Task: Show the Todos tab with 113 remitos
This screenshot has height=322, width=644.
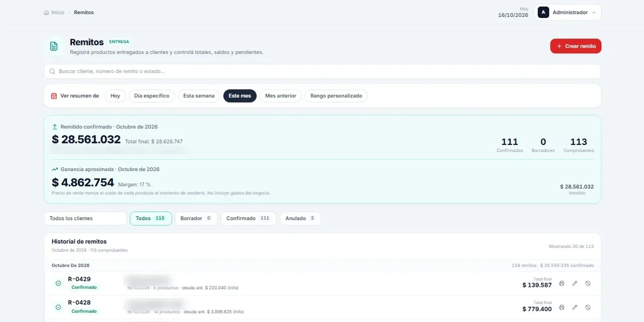Action: click(x=151, y=218)
